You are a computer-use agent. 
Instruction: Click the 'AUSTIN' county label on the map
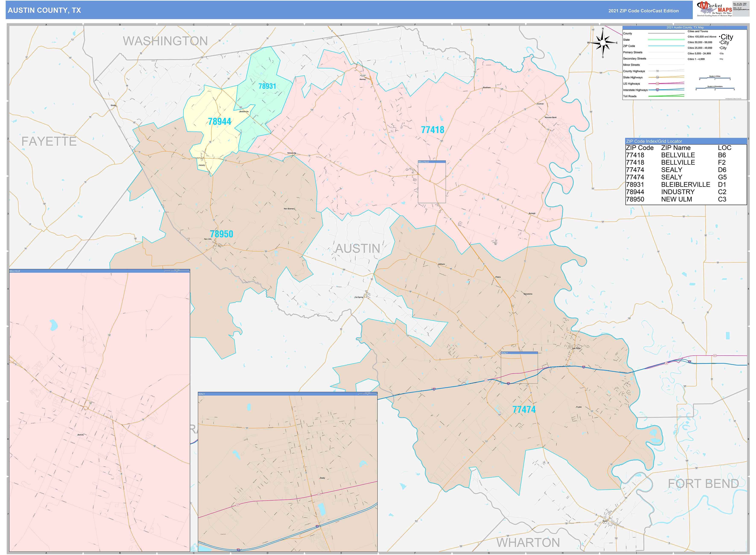tap(358, 249)
